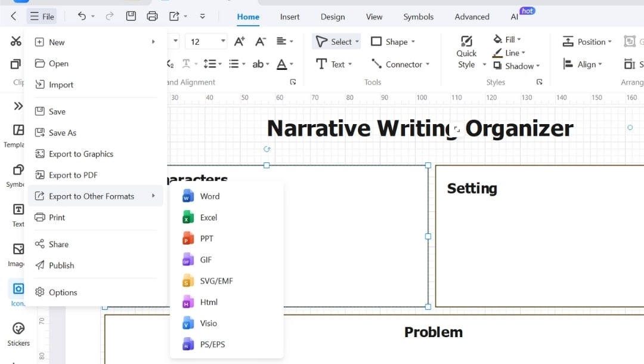Screen dimensions: 644x364
Task: Expand the New submenu
Action: coord(95,42)
